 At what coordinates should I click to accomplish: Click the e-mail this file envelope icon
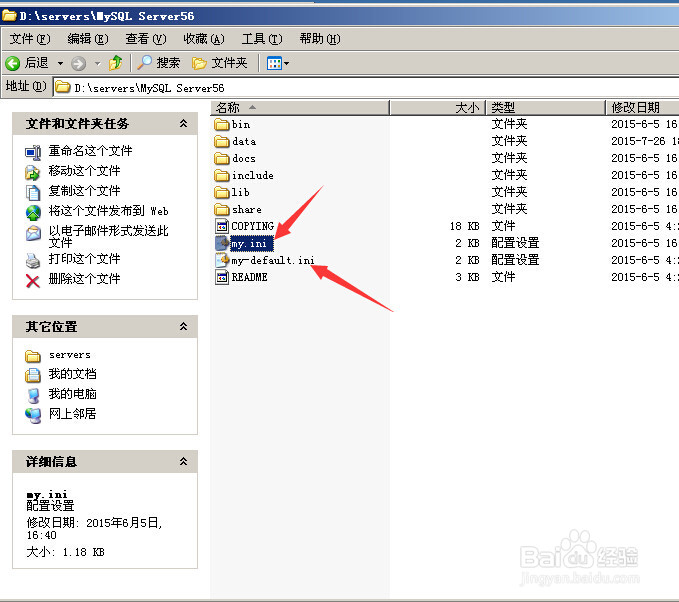click(x=33, y=233)
